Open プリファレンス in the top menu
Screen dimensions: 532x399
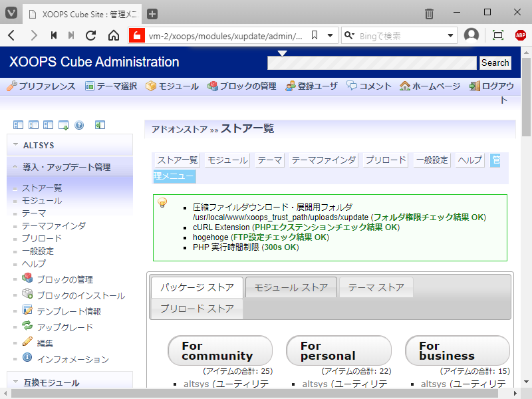point(41,86)
